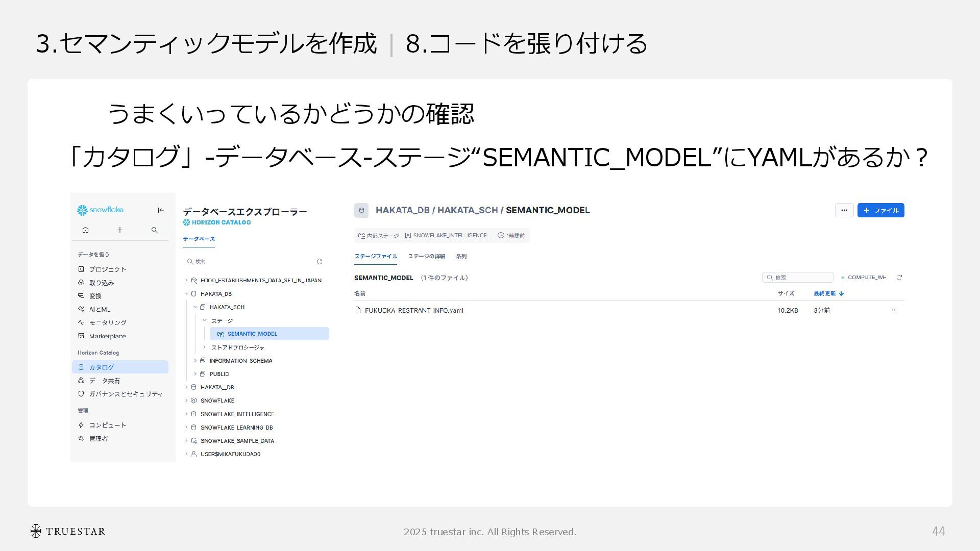Refresh the stage file list
The height and width of the screenshot is (551, 980).
point(899,278)
